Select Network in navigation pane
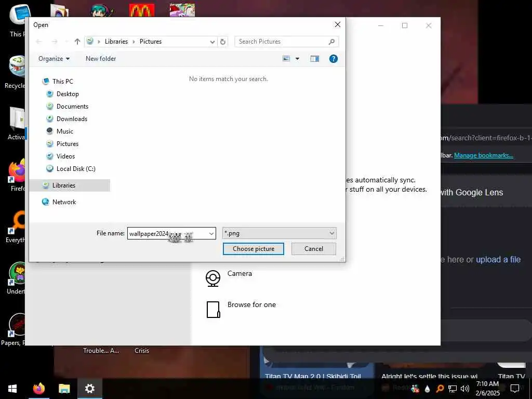532x399 pixels. pyautogui.click(x=64, y=202)
